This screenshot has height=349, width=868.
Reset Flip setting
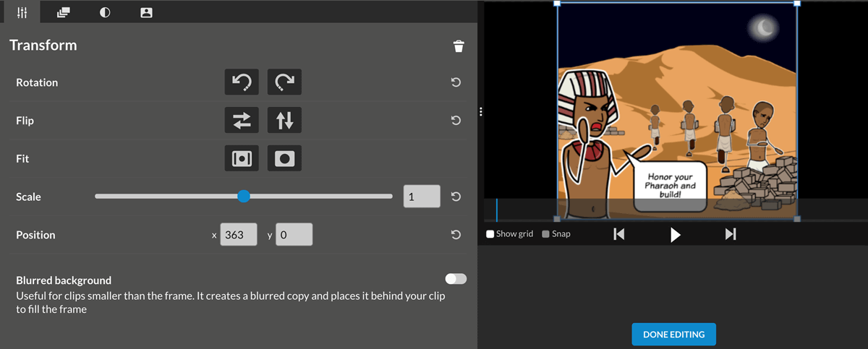[x=456, y=121]
